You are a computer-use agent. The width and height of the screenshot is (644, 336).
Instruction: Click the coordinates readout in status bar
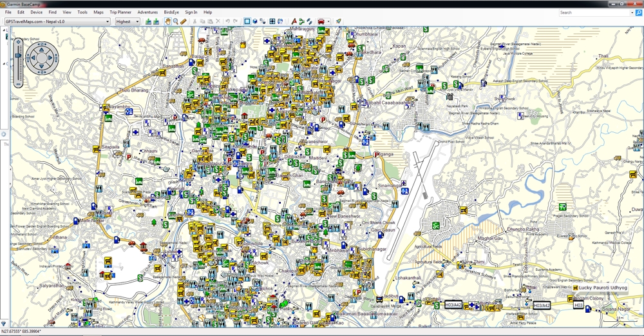[21, 331]
